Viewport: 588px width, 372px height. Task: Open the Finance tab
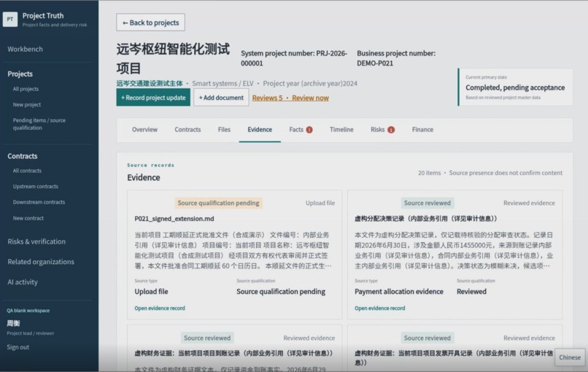[422, 129]
